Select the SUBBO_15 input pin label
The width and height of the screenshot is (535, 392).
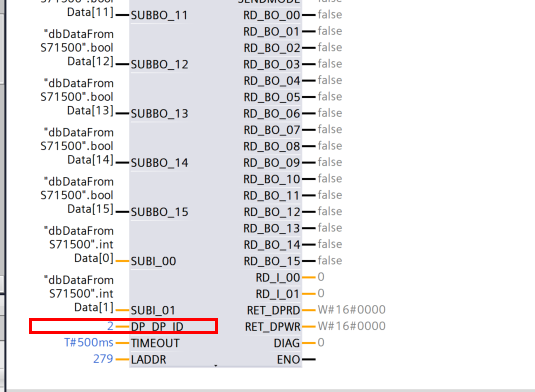pos(159,212)
